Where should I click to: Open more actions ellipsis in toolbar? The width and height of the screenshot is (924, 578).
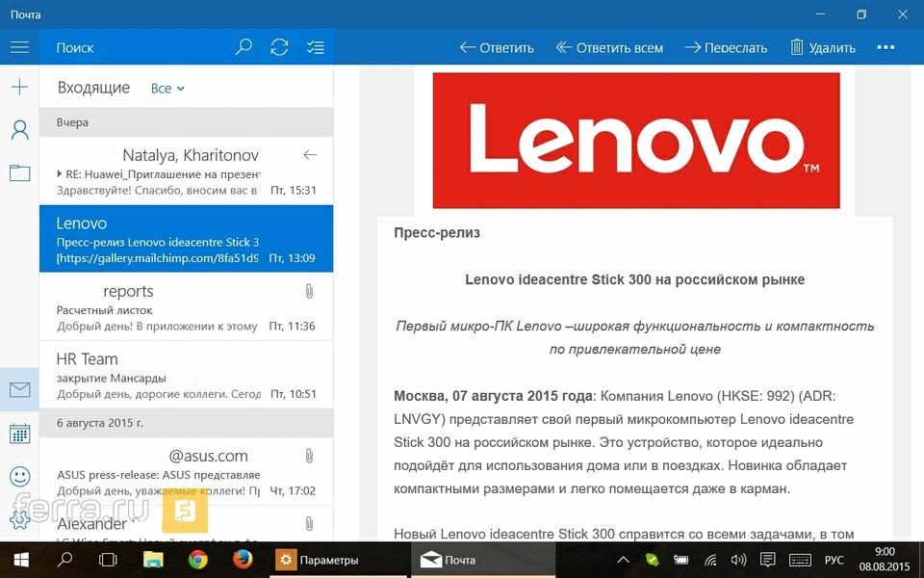pos(885,47)
